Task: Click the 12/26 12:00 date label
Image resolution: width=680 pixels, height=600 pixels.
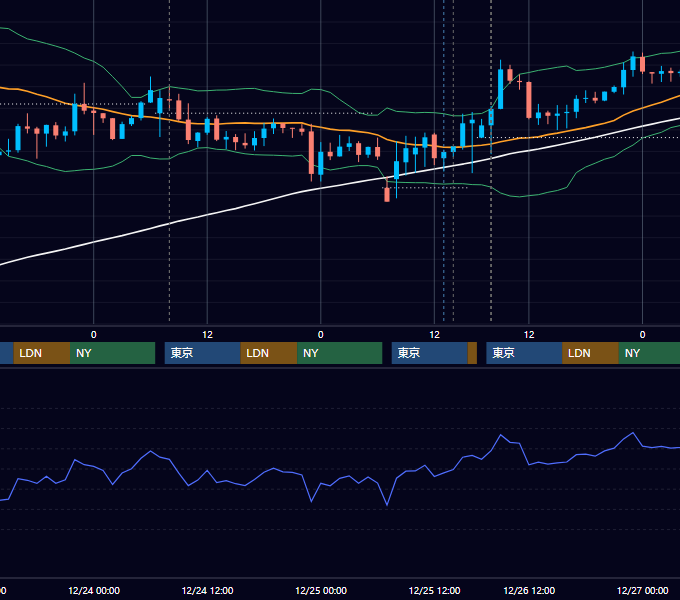Action: pos(529,590)
